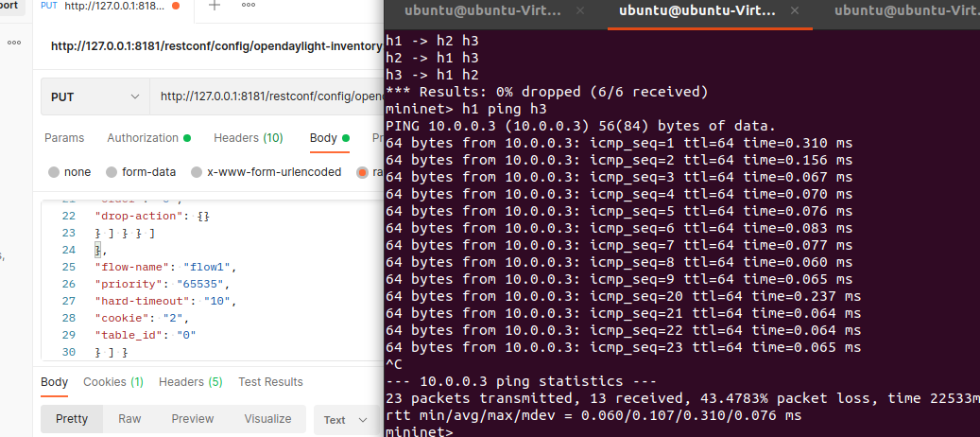Select the x-www-form-urlencoded radio option

[197, 172]
